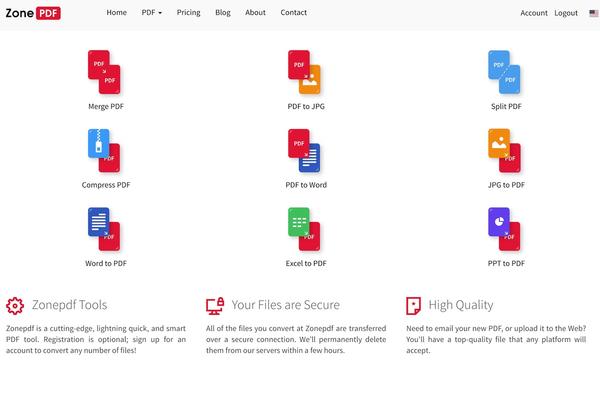Image resolution: width=600 pixels, height=400 pixels.
Task: Click the Zonepdf Tools heading
Action: tap(69, 305)
